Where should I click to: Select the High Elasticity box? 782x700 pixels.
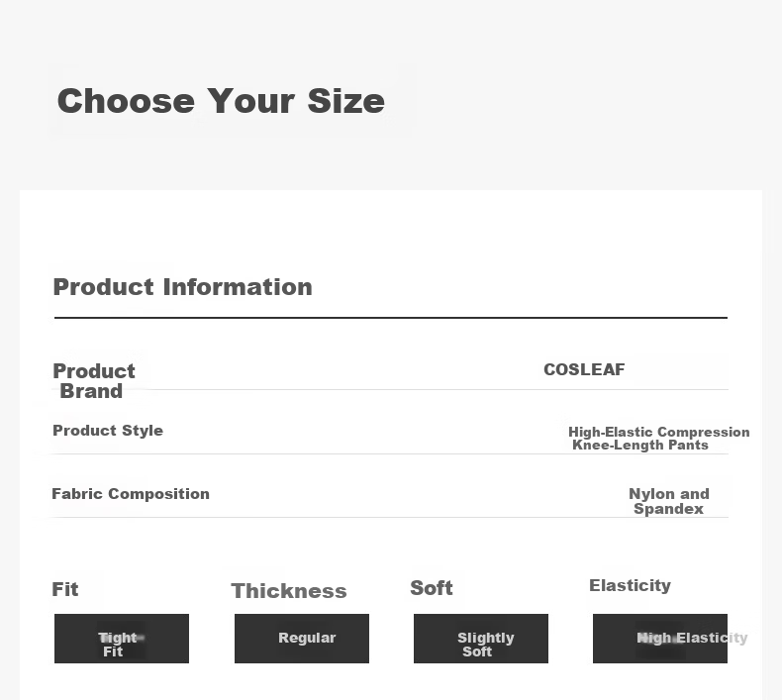660,639
